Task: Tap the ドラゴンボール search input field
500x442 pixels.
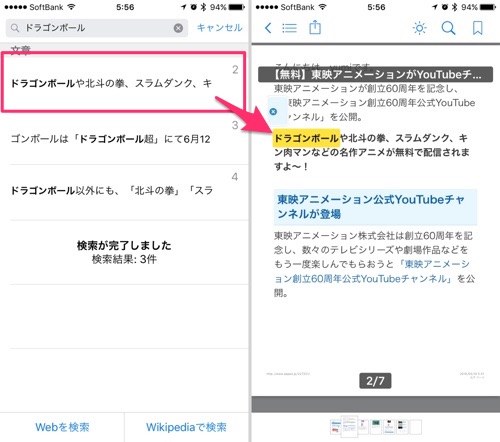Action: pos(97,28)
